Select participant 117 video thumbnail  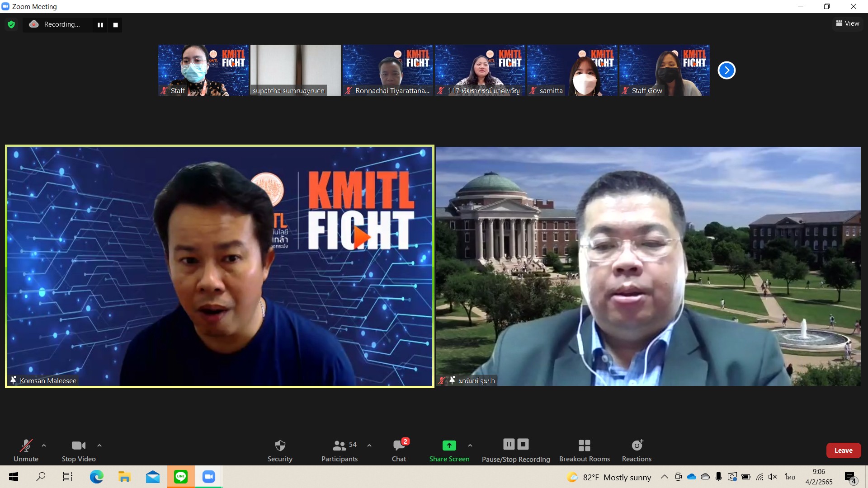pyautogui.click(x=480, y=70)
